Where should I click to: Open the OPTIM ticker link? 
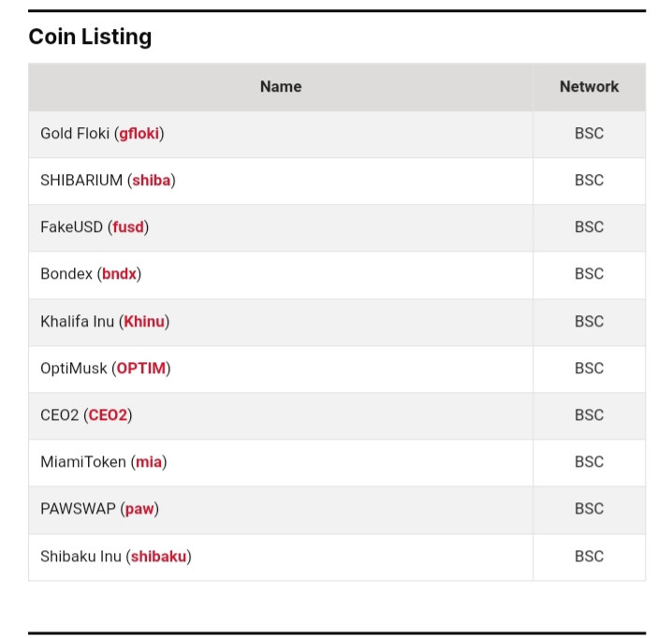coord(141,369)
